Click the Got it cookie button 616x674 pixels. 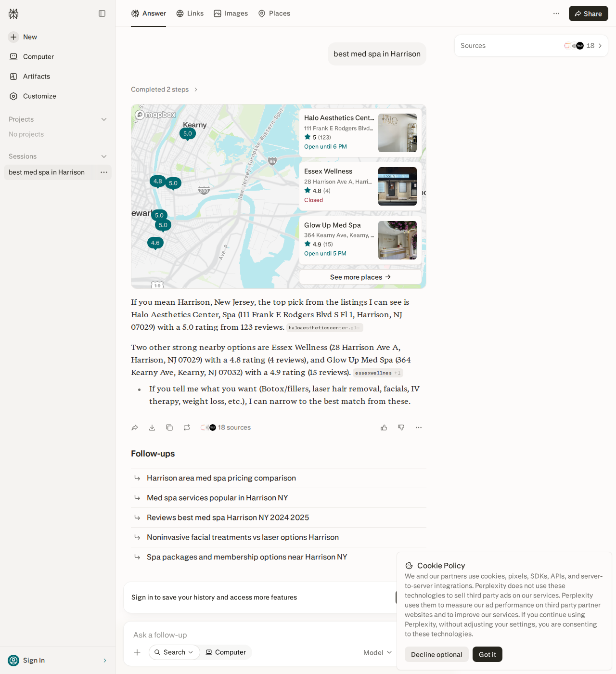488,654
